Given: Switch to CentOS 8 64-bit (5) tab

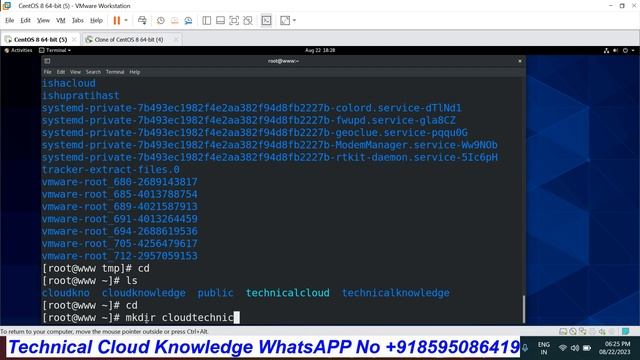Looking at the screenshot, I should tap(40, 40).
